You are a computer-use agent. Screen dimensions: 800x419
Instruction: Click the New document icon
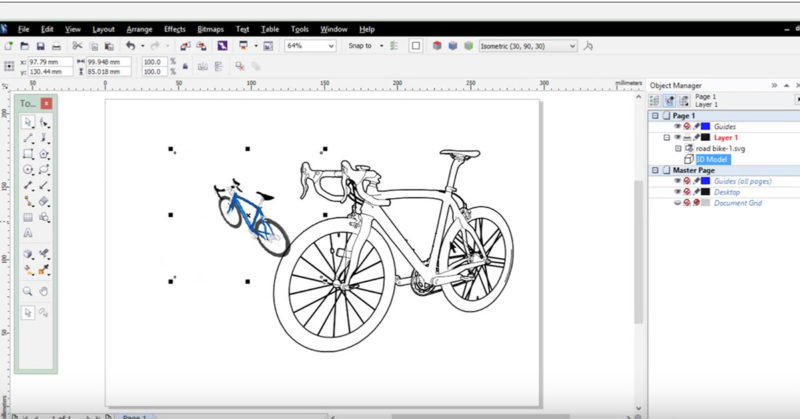(9, 46)
